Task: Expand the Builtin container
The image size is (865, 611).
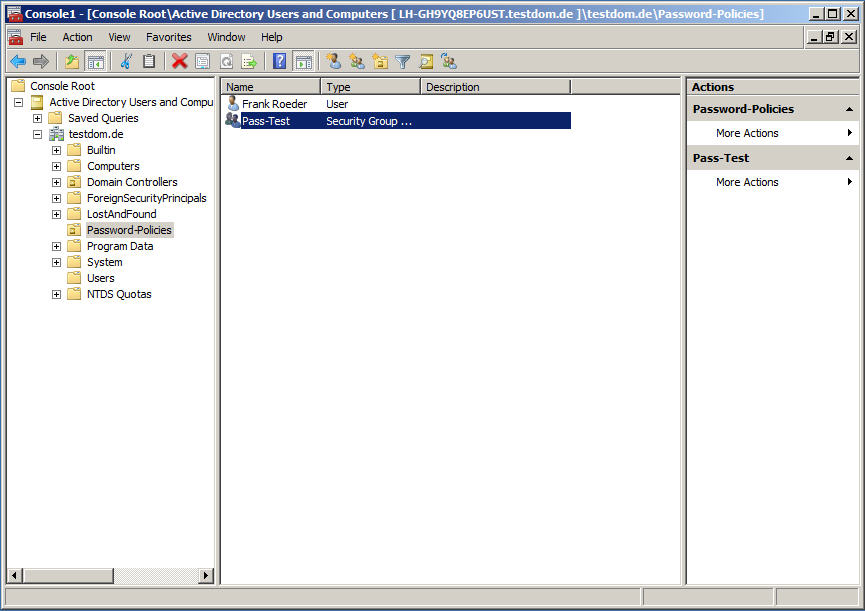Action: [56, 150]
